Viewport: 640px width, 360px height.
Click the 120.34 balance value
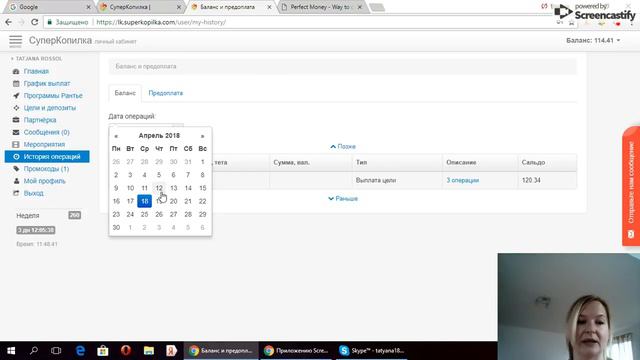[x=531, y=180]
